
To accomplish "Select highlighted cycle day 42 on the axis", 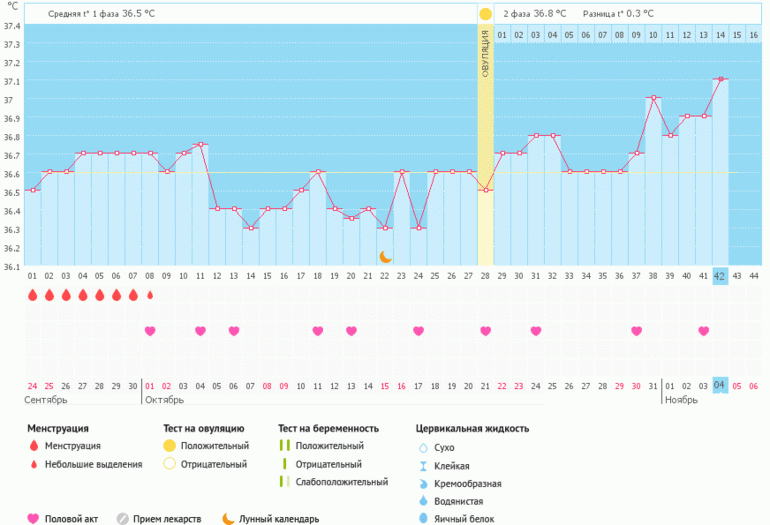I will pyautogui.click(x=720, y=276).
